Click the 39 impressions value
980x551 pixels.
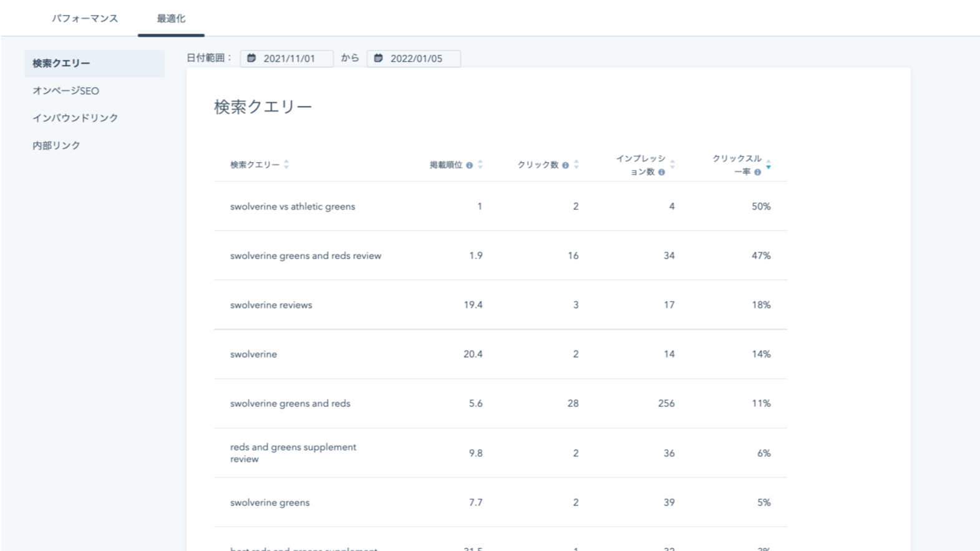click(x=669, y=502)
